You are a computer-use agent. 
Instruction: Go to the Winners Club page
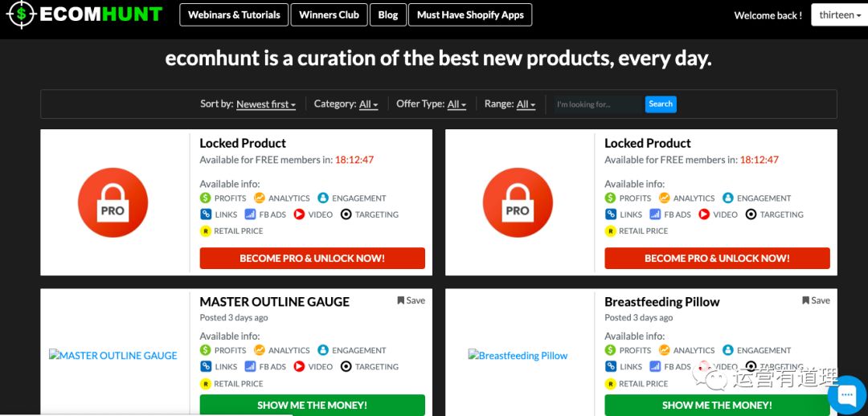click(330, 15)
